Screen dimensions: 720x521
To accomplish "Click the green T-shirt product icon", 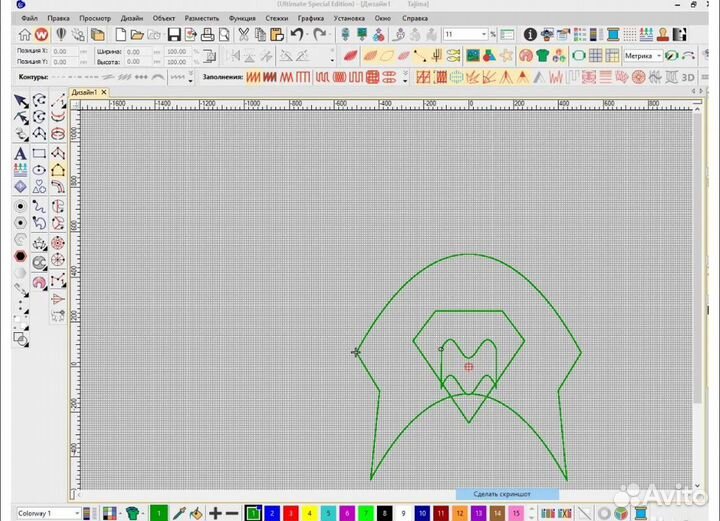I will (542, 56).
